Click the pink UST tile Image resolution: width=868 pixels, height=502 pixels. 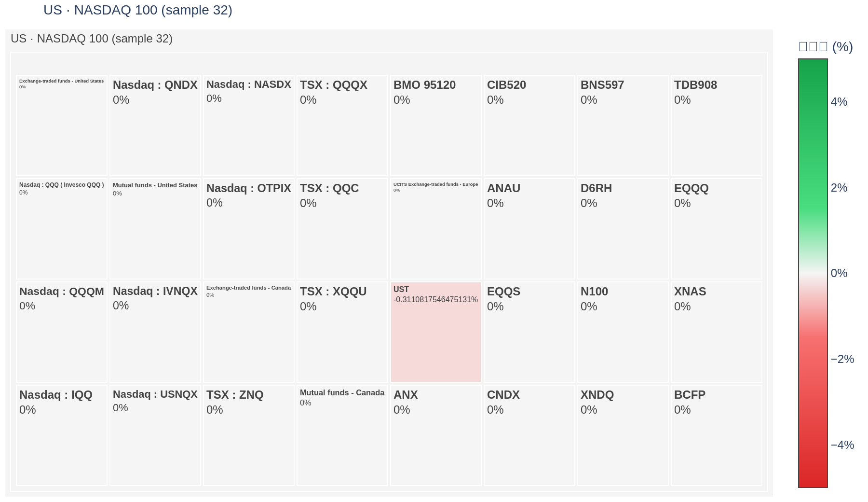(x=436, y=332)
